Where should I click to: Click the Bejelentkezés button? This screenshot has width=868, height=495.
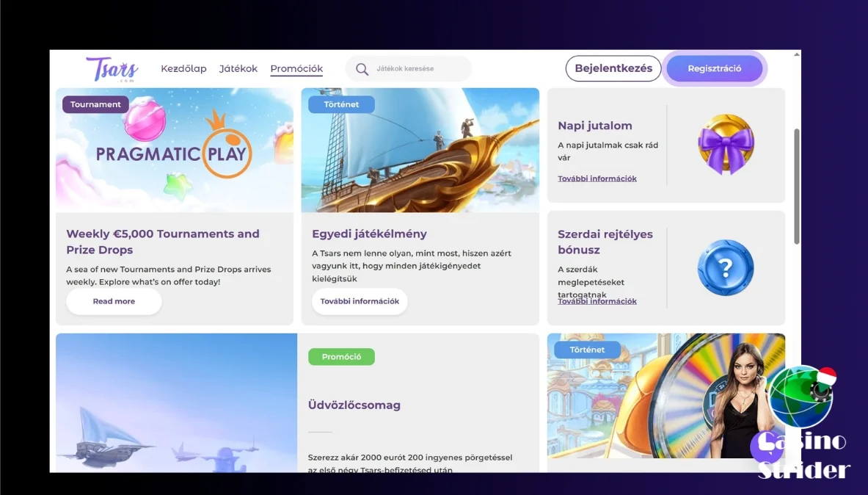tap(613, 68)
